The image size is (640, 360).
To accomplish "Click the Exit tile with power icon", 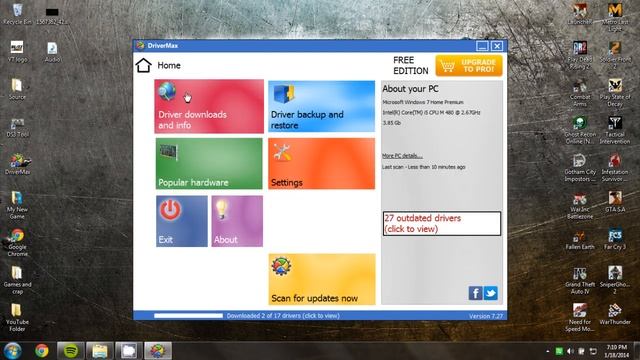I will tap(182, 221).
